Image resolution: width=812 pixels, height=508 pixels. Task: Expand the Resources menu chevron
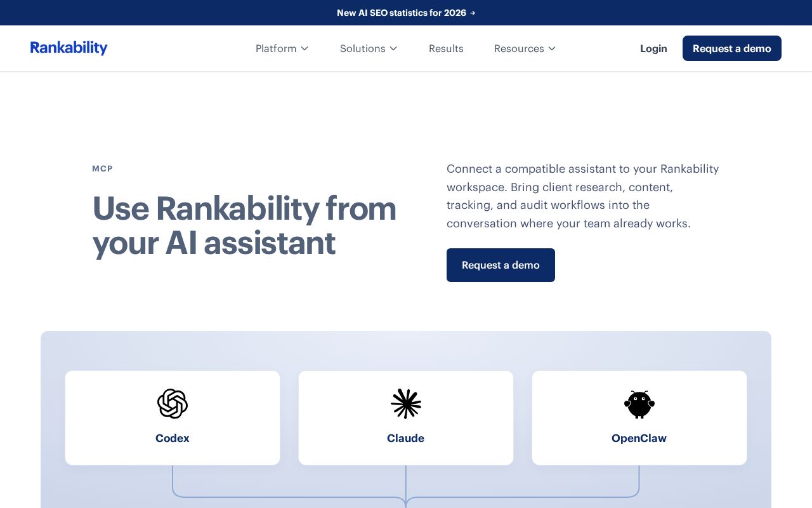(552, 48)
